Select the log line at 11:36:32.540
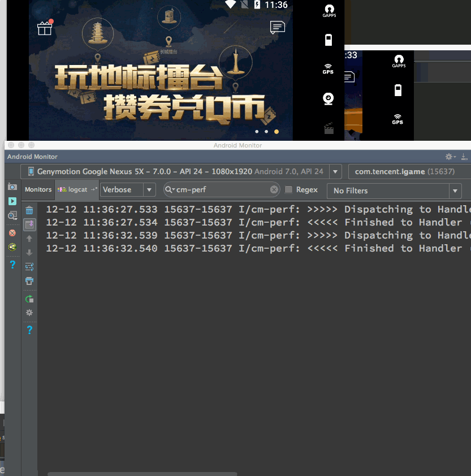The height and width of the screenshot is (476, 471). 258,248
